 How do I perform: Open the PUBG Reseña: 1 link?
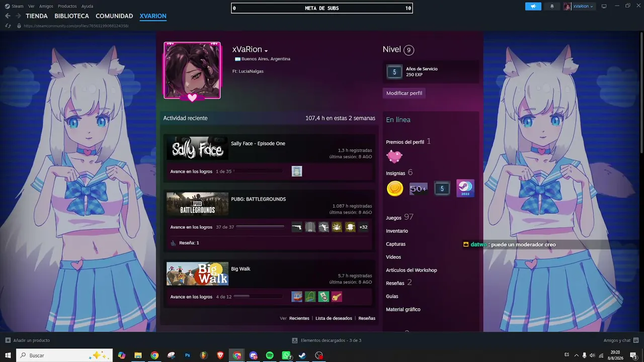[189, 243]
